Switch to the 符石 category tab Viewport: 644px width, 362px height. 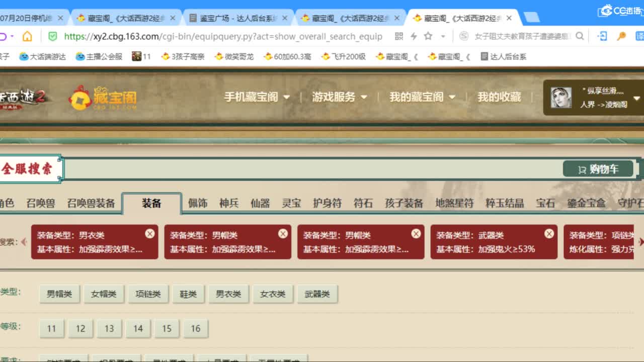[363, 203]
